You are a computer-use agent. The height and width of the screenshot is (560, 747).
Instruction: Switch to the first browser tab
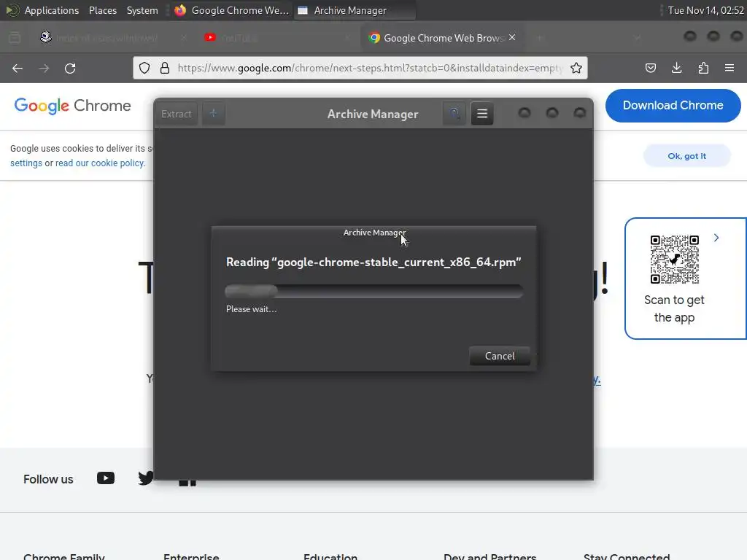115,38
